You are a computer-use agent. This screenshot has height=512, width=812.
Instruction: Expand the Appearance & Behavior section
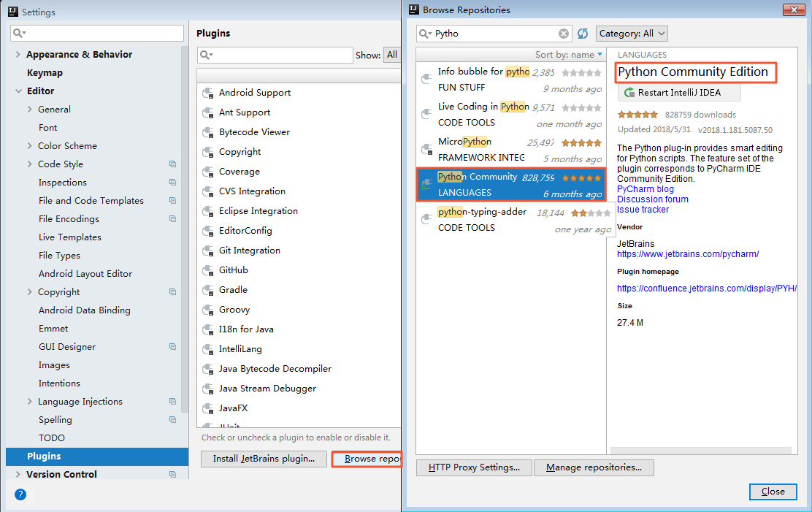point(18,54)
